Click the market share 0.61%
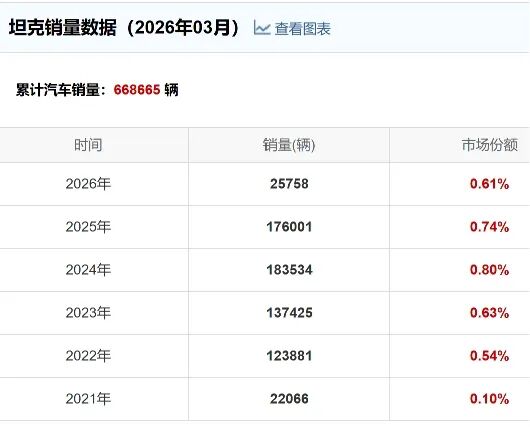 coord(489,184)
